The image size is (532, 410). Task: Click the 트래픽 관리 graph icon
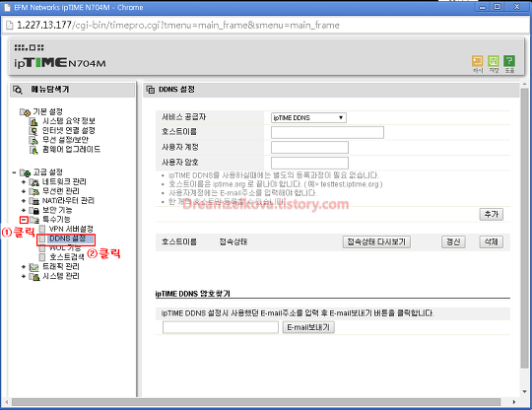34,267
